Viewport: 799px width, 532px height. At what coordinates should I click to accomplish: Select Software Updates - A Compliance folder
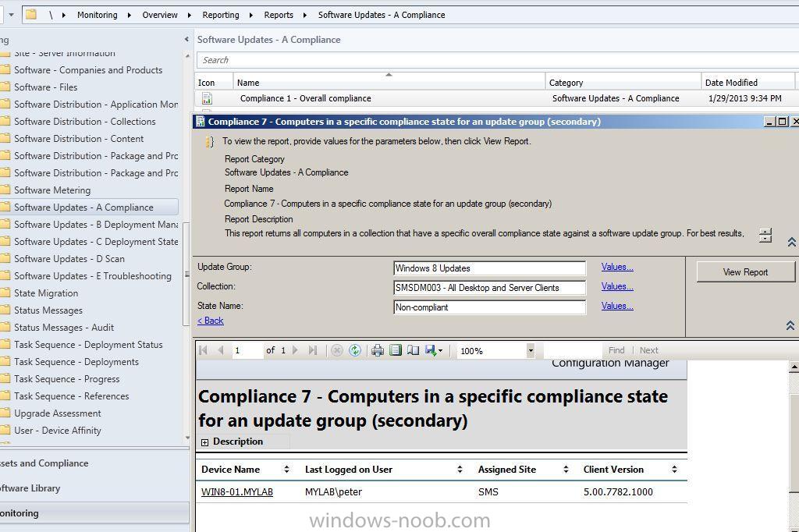click(83, 207)
